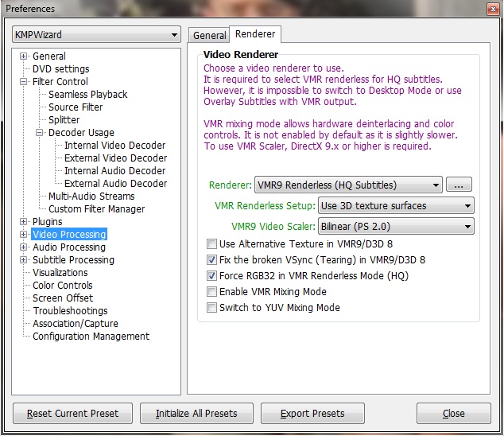504x436 pixels.
Task: Expand the Plugins tree node
Action: [23, 222]
